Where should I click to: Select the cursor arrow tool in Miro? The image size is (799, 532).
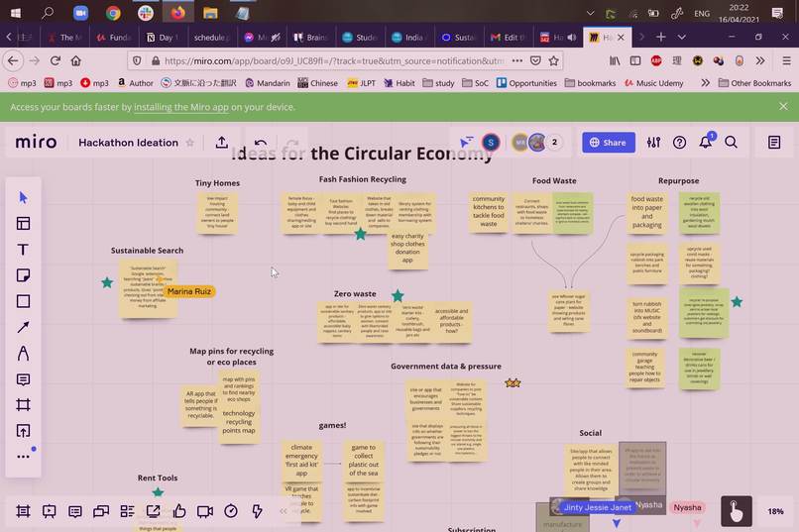(x=23, y=197)
